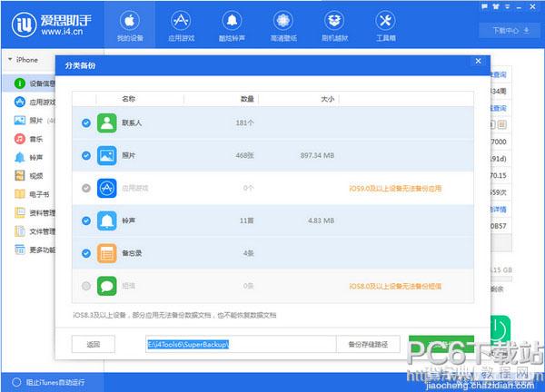
Task: Click the skin shirt icon in title bar
Action: click(x=496, y=6)
